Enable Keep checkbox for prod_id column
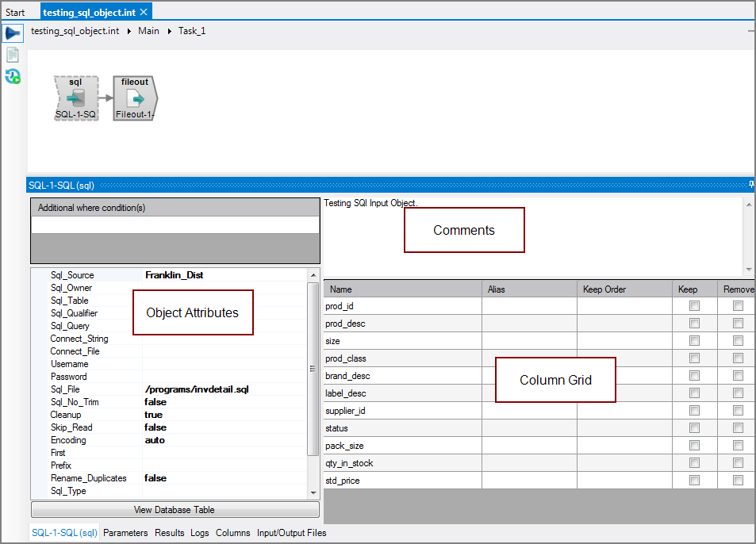This screenshot has height=544, width=756. coord(694,305)
